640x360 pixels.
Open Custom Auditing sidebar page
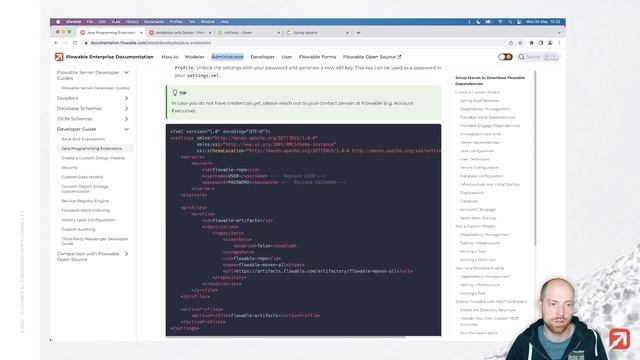pyautogui.click(x=78, y=229)
